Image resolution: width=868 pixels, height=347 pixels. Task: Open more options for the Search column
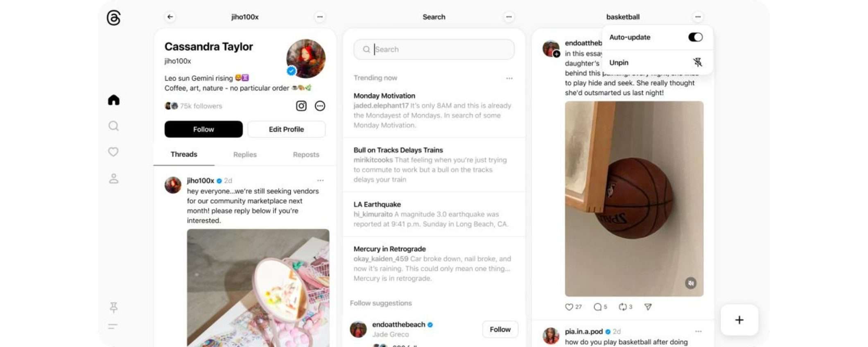(x=509, y=17)
